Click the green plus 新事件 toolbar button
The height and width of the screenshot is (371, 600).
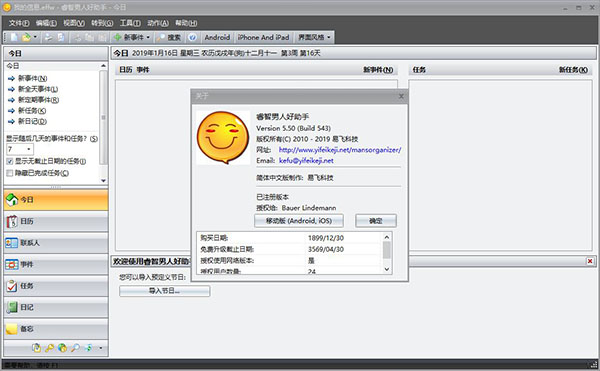128,37
